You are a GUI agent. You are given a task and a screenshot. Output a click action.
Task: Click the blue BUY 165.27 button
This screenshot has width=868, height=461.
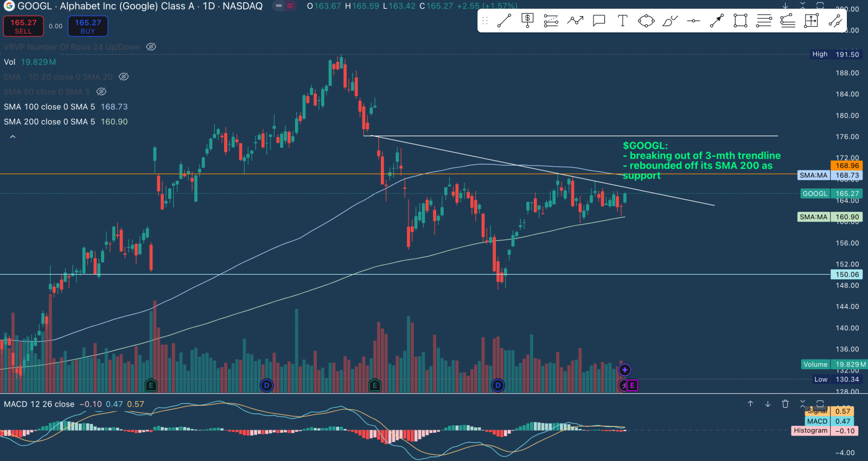pos(88,26)
